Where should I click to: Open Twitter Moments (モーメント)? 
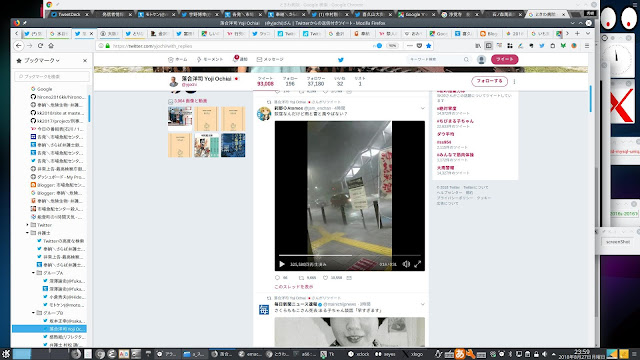point(210,60)
